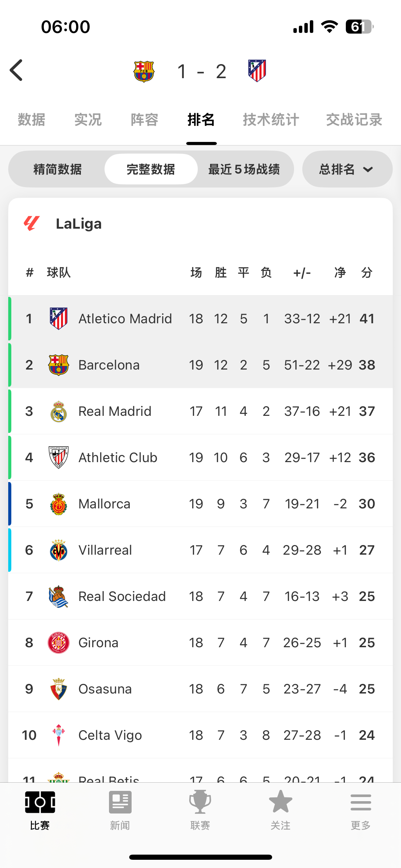Select the 完整数据 segment
401x868 pixels.
151,169
